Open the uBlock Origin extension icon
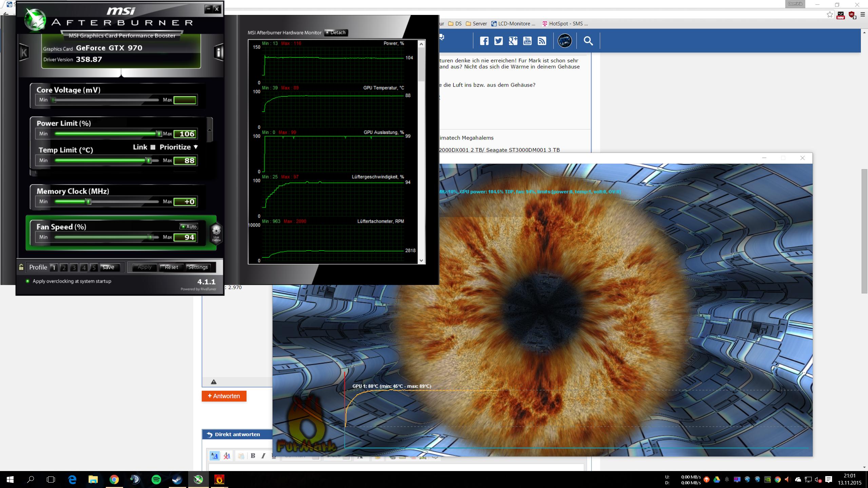This screenshot has height=488, width=868. pos(852,15)
